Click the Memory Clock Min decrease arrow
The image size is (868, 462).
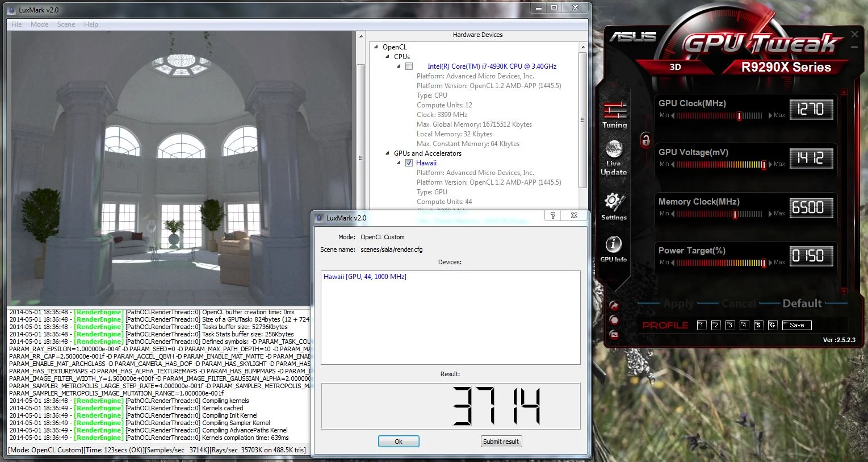673,214
